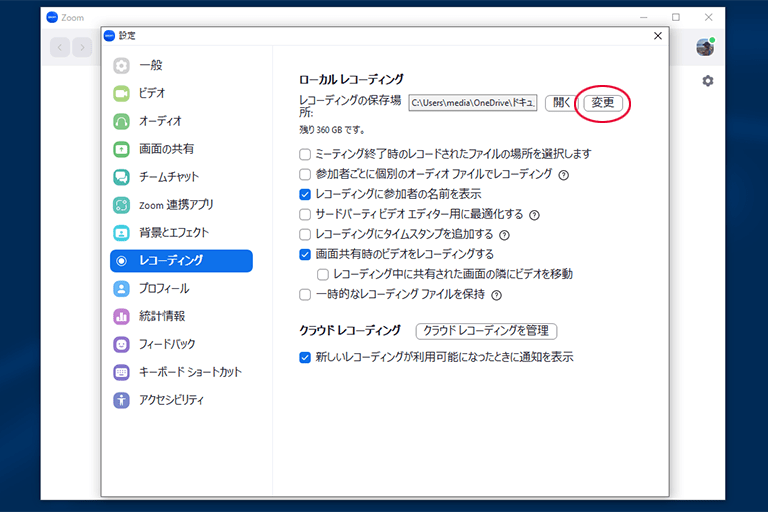The width and height of the screenshot is (768, 512).
Task: Enable タイムスタンプを追加する checkbox
Action: point(305,234)
